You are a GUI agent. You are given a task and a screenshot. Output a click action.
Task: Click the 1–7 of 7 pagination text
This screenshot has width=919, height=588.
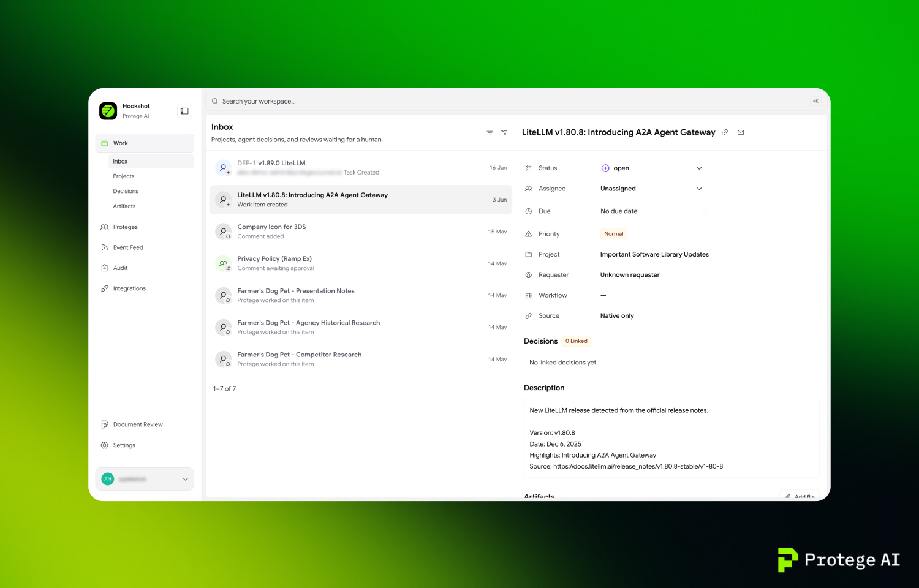click(224, 389)
